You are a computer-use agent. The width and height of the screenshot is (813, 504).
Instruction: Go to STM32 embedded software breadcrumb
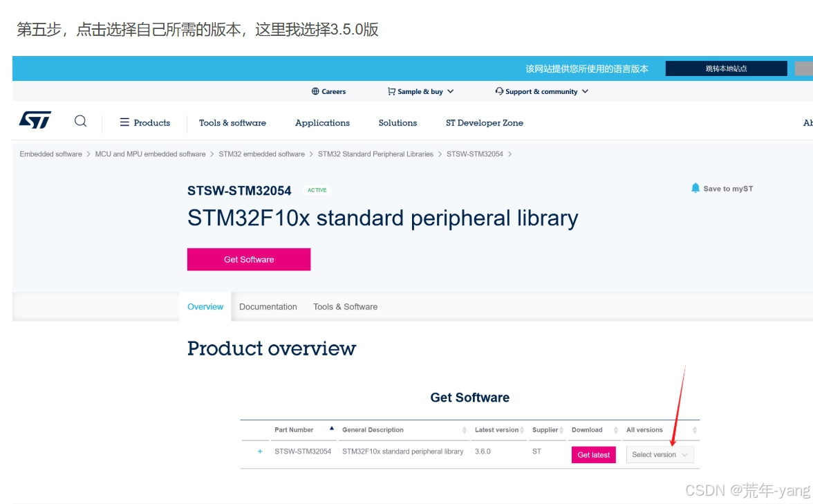point(262,154)
